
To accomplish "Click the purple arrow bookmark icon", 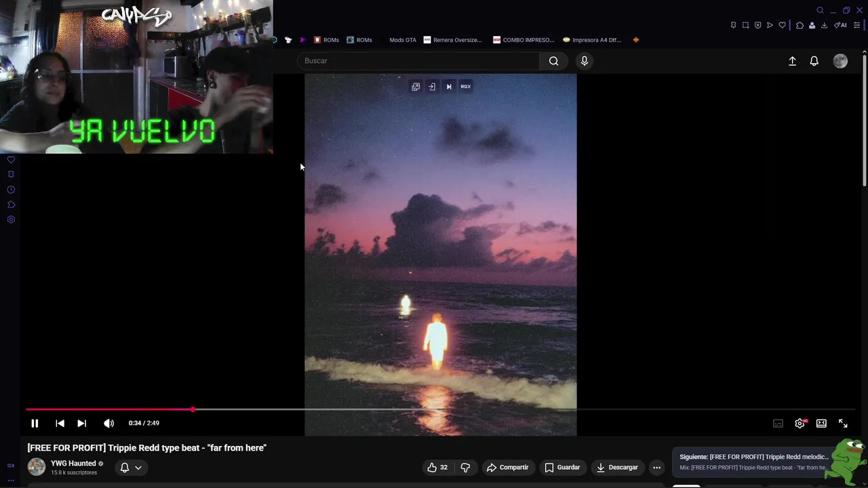I will [x=302, y=40].
